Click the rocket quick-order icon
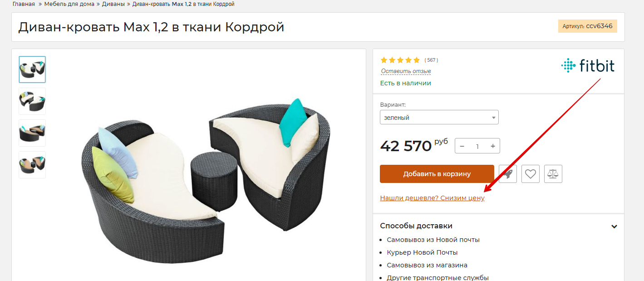Viewport: 644px width, 281px height. click(x=508, y=174)
